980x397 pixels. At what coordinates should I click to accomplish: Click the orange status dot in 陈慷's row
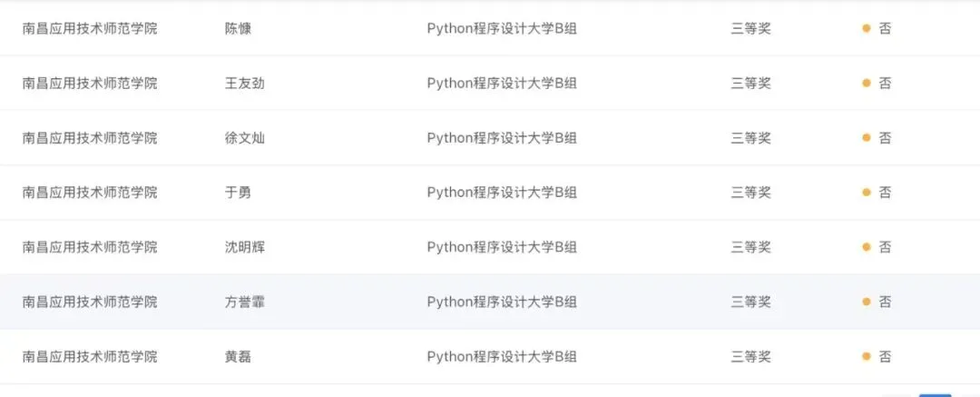pyautogui.click(x=867, y=28)
